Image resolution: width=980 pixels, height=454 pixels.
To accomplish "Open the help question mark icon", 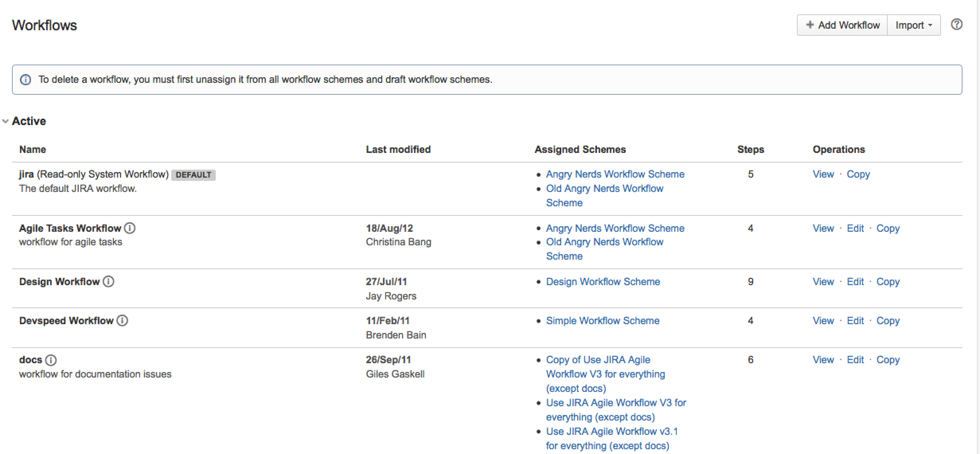I will tap(957, 25).
